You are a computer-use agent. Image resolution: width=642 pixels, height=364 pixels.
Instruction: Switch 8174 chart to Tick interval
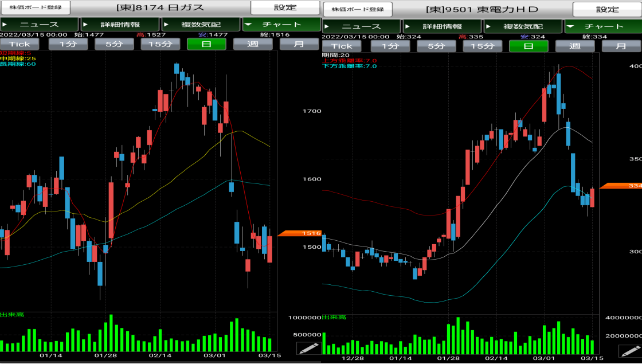(x=19, y=44)
